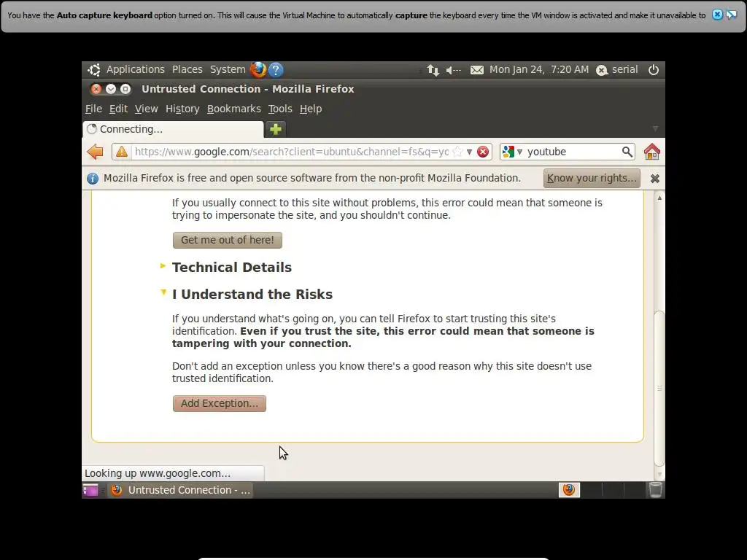This screenshot has height=560, width=747.
Task: Select the Connecting... tab
Action: 173,129
